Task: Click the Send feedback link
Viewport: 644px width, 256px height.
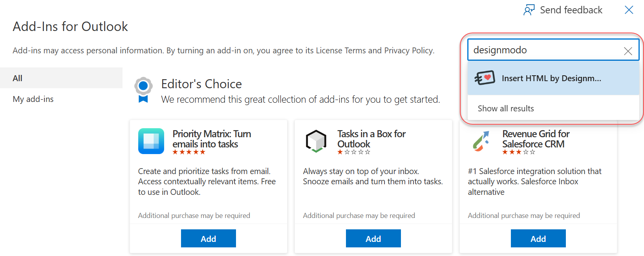Action: click(x=571, y=10)
